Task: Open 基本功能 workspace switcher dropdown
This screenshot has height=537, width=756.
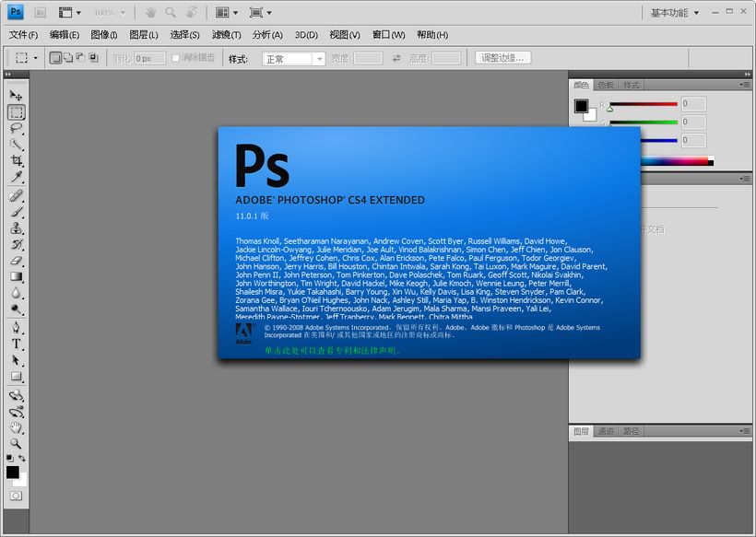Action: (675, 13)
